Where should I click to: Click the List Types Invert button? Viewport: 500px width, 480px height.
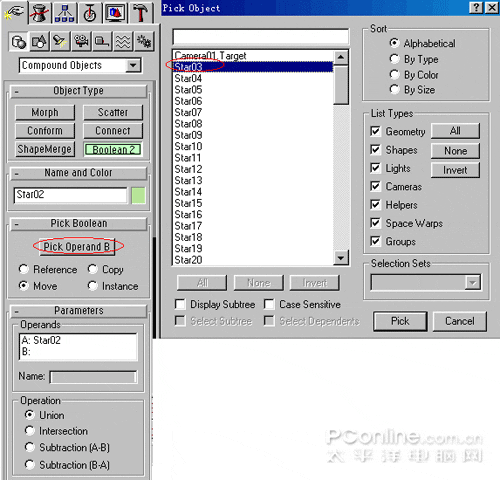point(455,170)
